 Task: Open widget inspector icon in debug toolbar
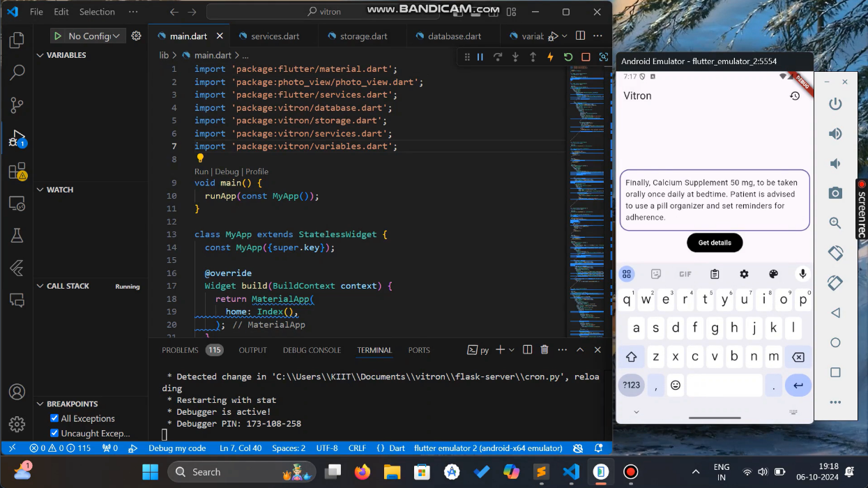[x=604, y=57]
